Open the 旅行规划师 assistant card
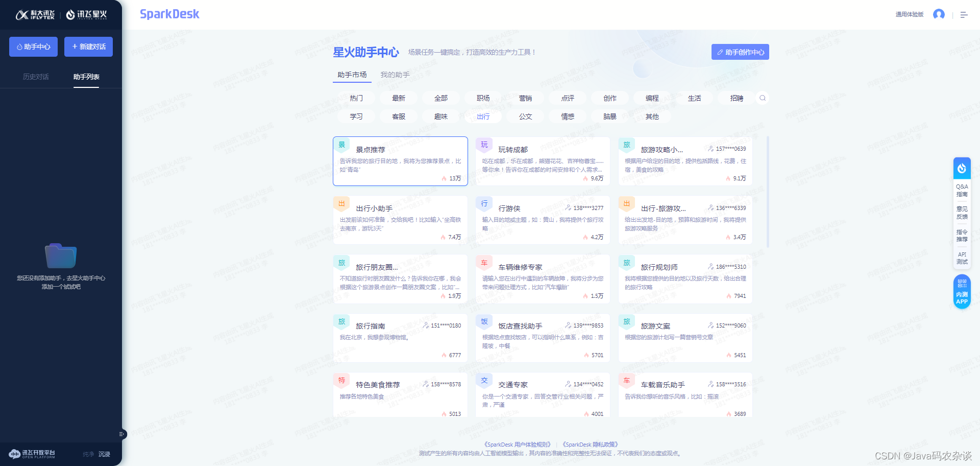 click(685, 279)
